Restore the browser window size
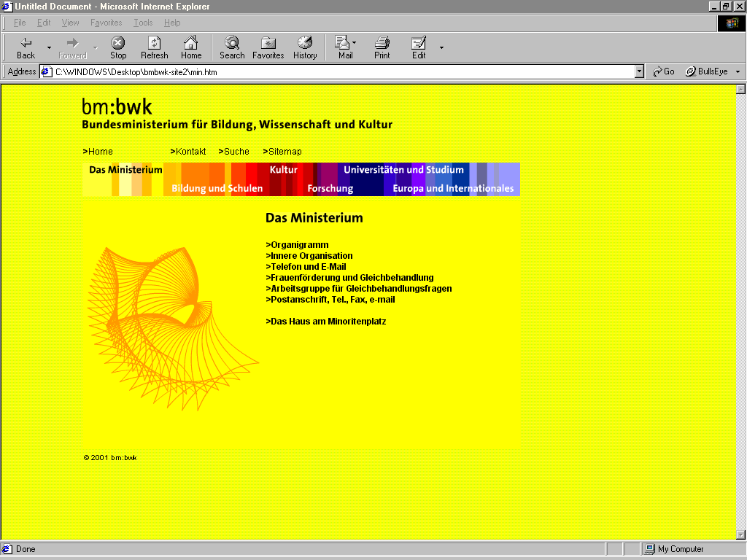Screen dimensions: 747x560 point(726,6)
